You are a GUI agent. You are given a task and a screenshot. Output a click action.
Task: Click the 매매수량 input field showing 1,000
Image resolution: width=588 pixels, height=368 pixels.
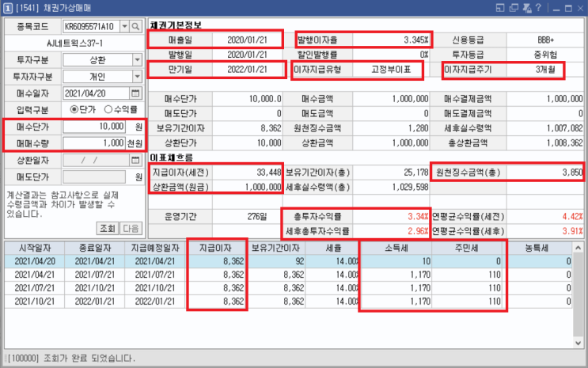(x=94, y=143)
